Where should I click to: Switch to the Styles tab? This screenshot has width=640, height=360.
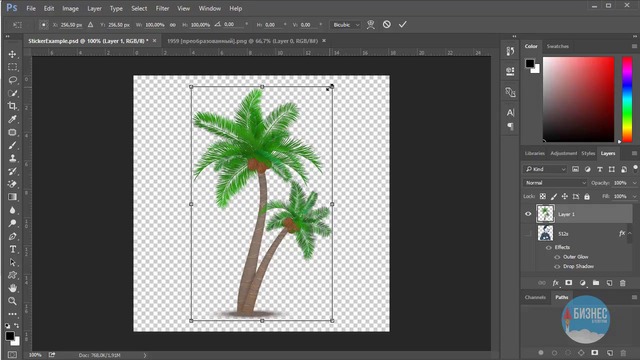tap(588, 153)
